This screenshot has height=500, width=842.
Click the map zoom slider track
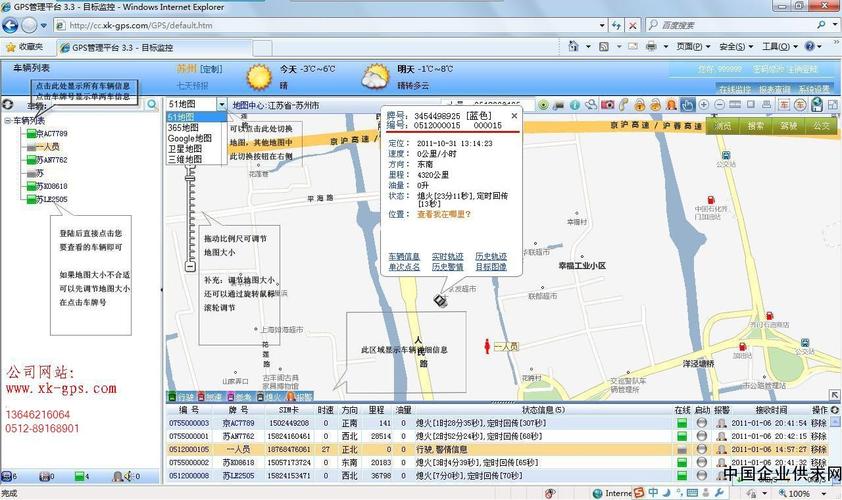(190, 215)
